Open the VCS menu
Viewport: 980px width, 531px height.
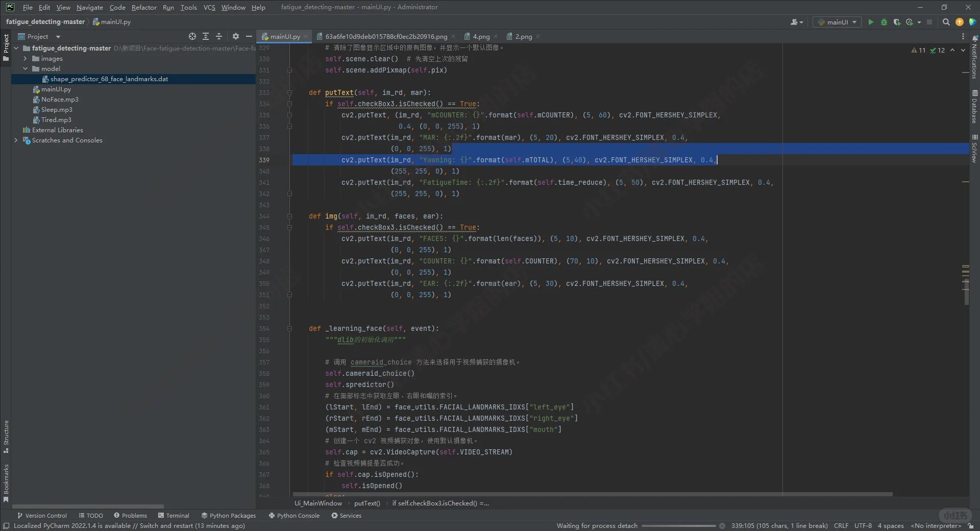209,7
